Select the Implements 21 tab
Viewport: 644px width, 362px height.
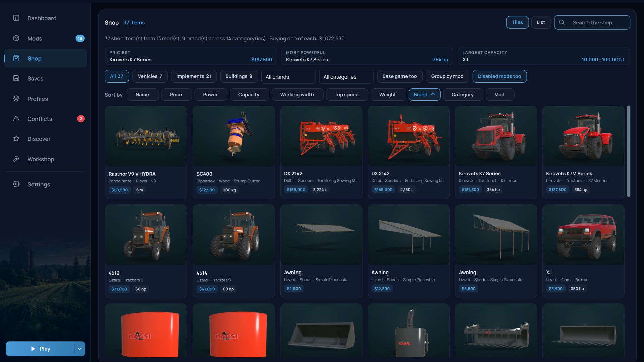pyautogui.click(x=194, y=76)
